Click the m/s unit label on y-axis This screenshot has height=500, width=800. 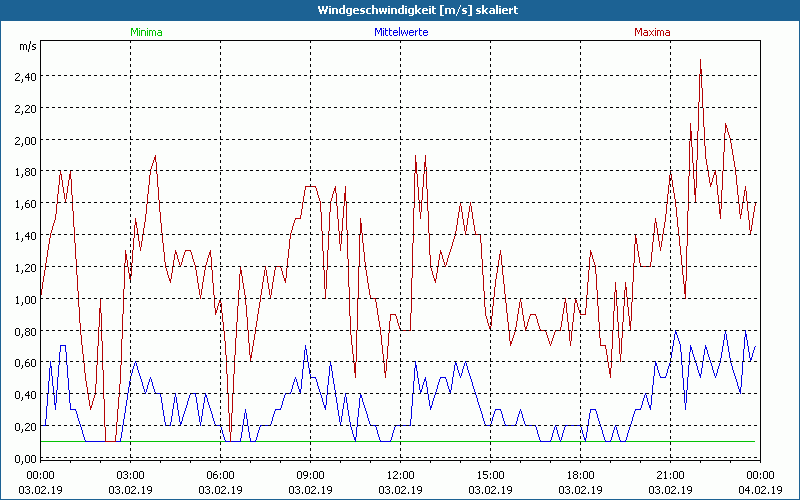tap(26, 46)
